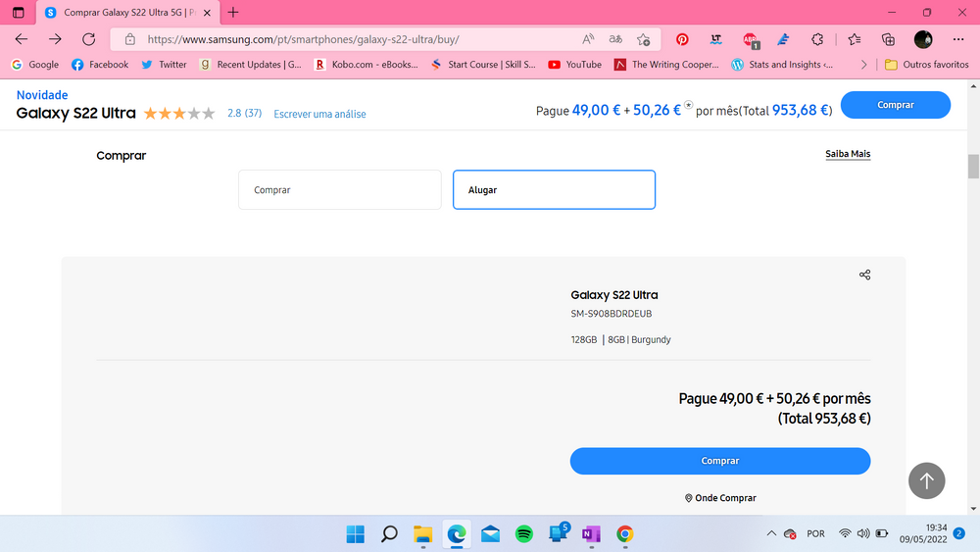The width and height of the screenshot is (980, 552).
Task: Open Twitter bookmark
Action: 164,65
